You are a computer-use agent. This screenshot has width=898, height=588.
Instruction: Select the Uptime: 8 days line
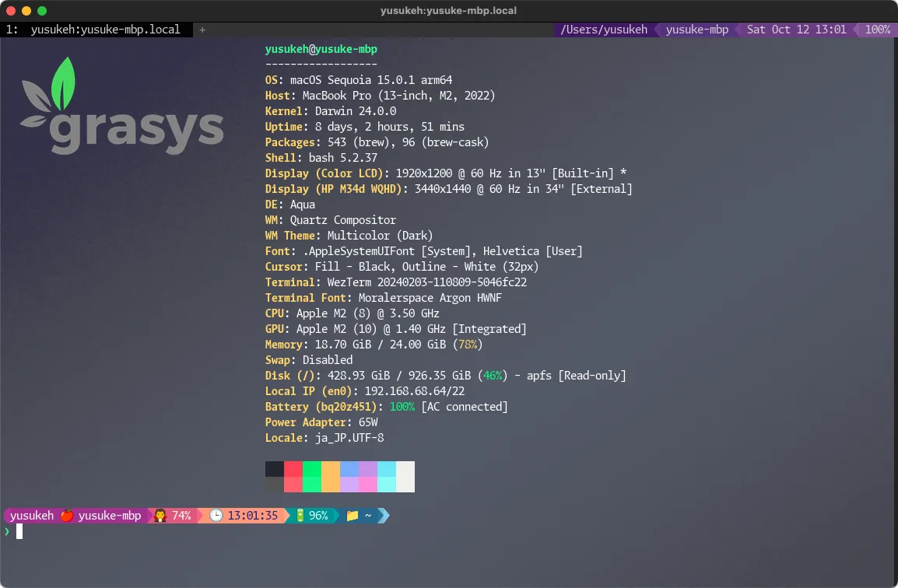pos(364,127)
